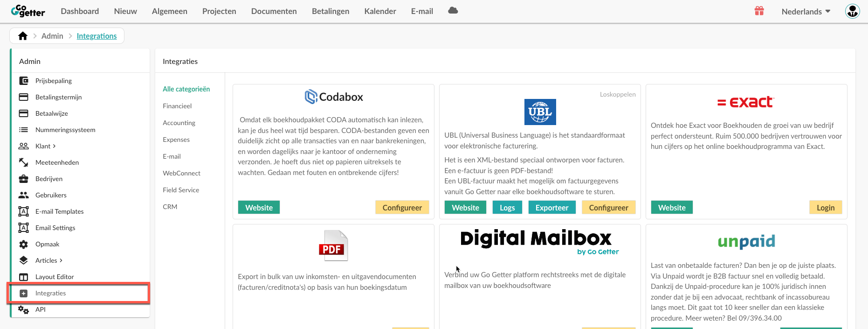This screenshot has height=329, width=868.
Task: Filter integrations by E-mail category
Action: point(172,156)
